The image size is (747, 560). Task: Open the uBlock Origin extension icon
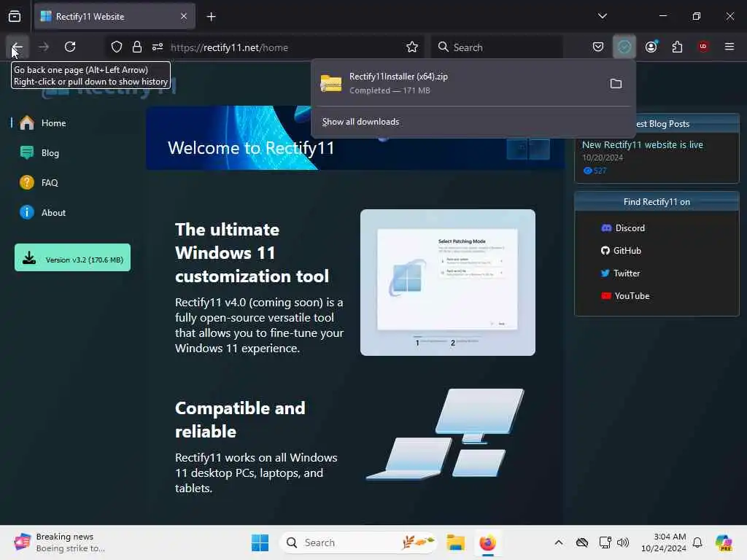703,47
